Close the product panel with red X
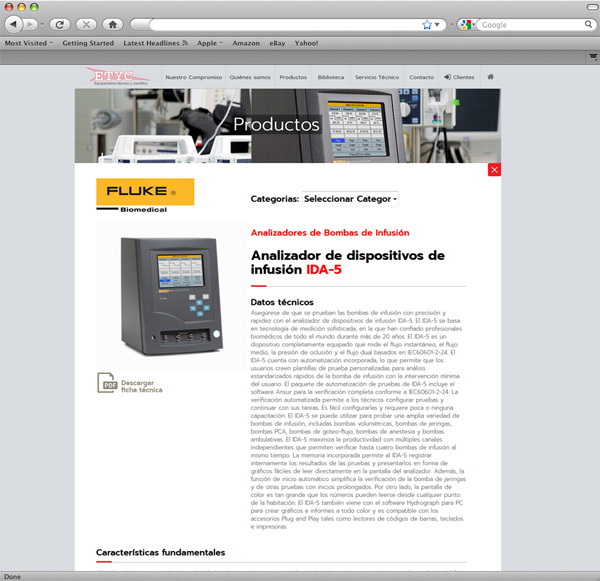600x581 pixels. pos(494,170)
